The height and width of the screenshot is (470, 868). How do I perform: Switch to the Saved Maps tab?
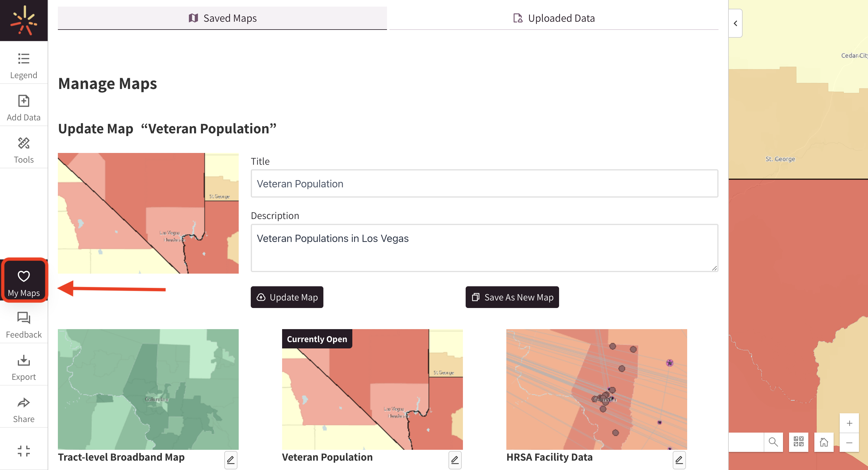tap(222, 18)
